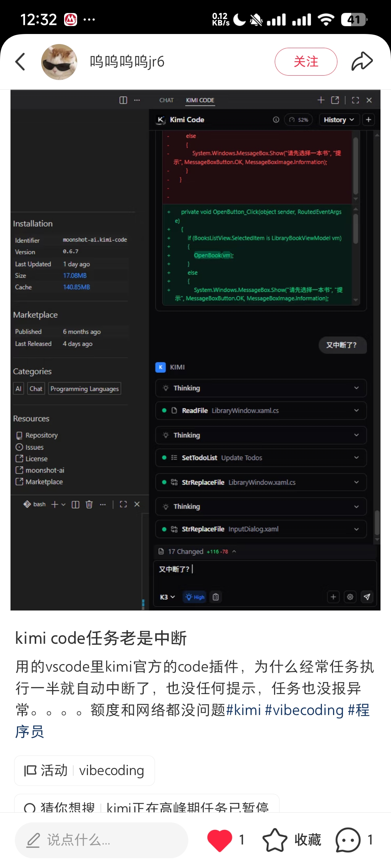This screenshot has width=391, height=868.
Task: Open the 活动 vibecoding activity chip
Action: pos(84,770)
